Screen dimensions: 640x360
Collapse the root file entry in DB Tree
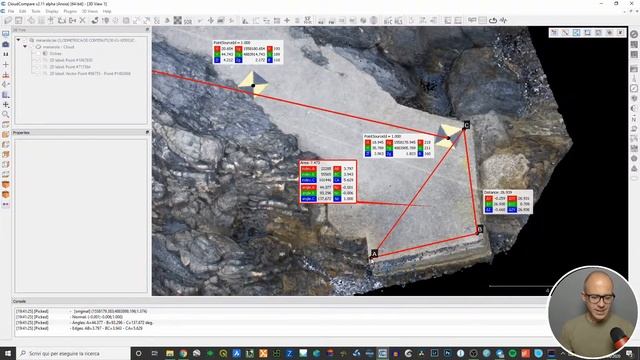[18, 40]
